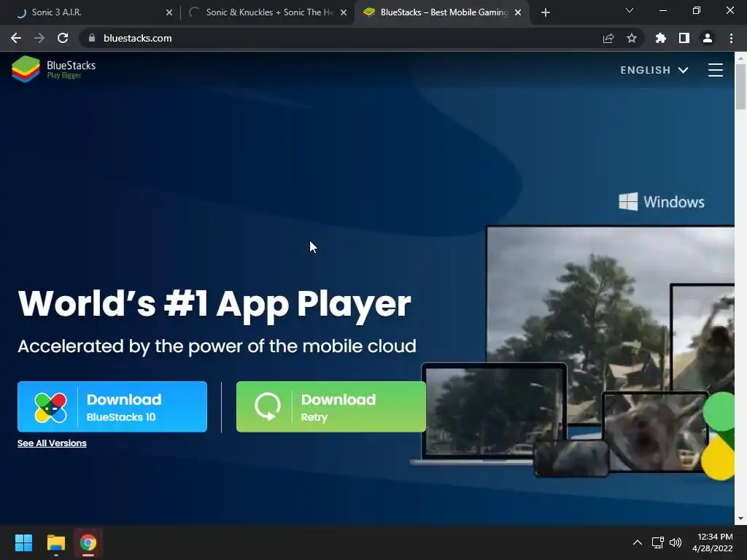This screenshot has height=560, width=747.
Task: Open the hamburger menu on BlueStacks page
Action: [715, 70]
